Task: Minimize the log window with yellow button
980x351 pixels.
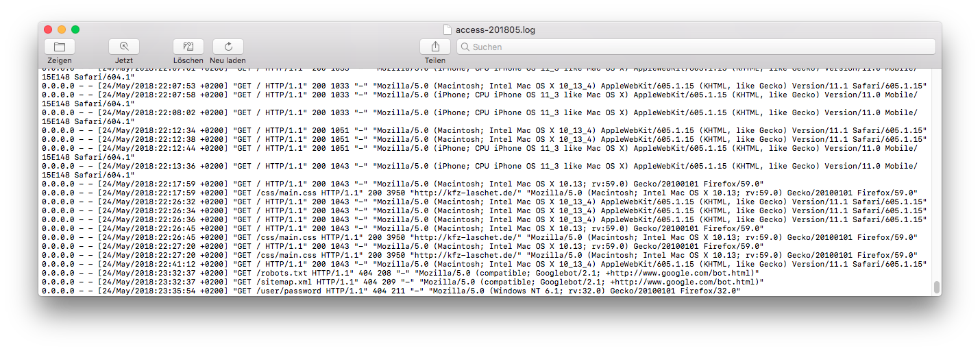Action: (x=62, y=29)
